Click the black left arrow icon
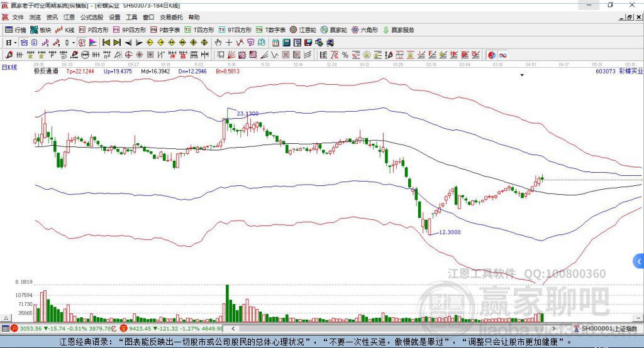Screen dimensions: 644x348 pos(128,43)
